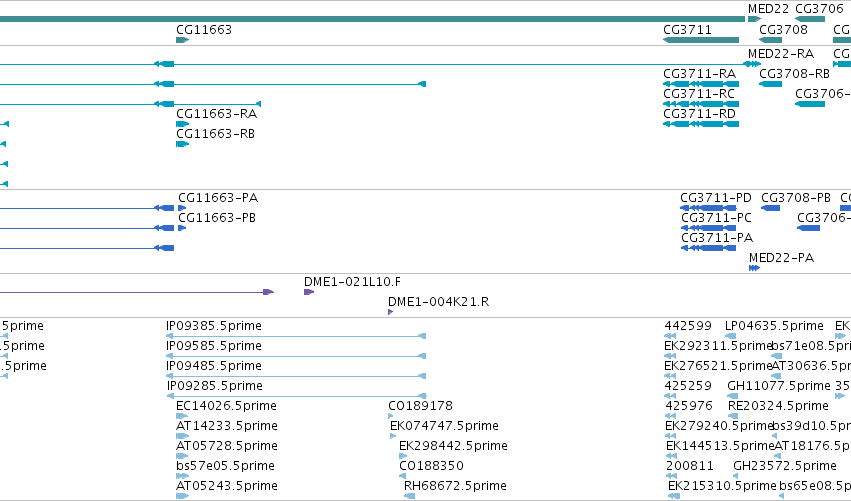Screen dimensions: 851x501
Task: Click EST IP09485.5prime
Action: click(x=213, y=366)
